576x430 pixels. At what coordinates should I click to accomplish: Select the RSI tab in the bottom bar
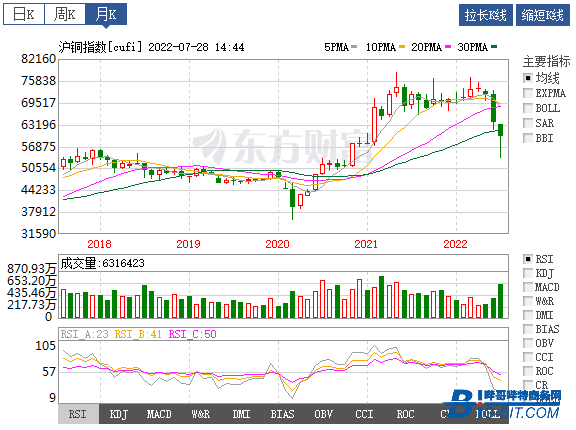(78, 414)
